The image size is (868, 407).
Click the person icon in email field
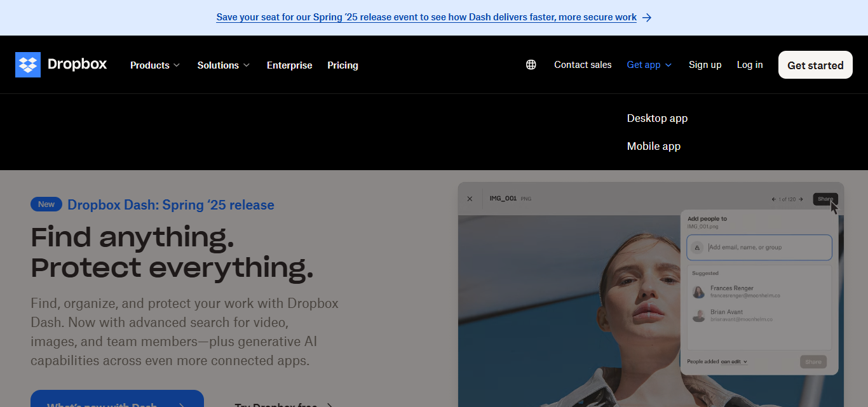(697, 248)
